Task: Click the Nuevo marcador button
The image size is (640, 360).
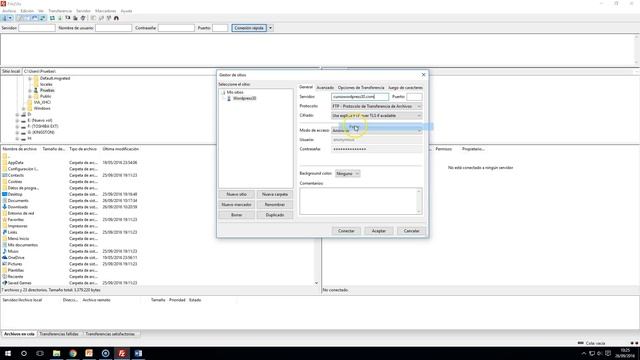Action: (x=237, y=204)
